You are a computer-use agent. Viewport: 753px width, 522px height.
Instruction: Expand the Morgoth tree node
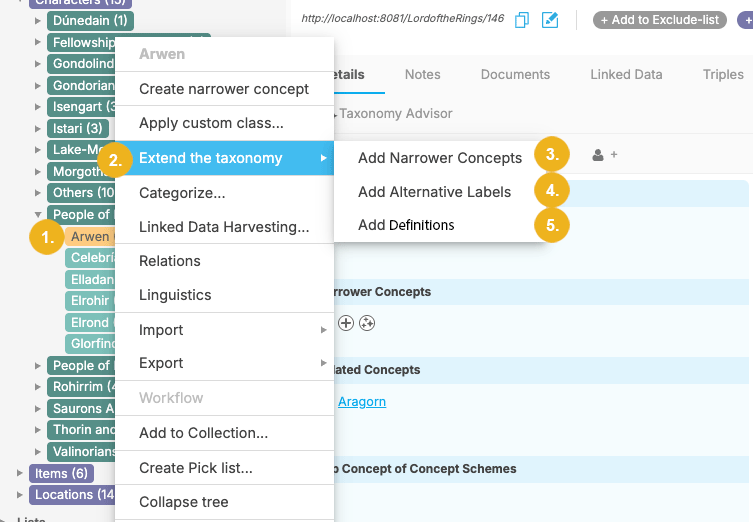point(37,171)
